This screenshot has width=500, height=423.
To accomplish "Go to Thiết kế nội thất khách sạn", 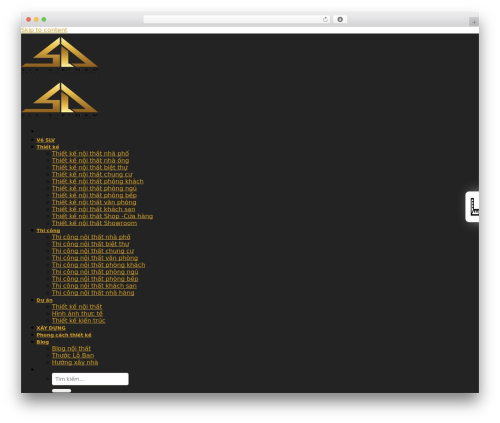I will click(x=94, y=210).
